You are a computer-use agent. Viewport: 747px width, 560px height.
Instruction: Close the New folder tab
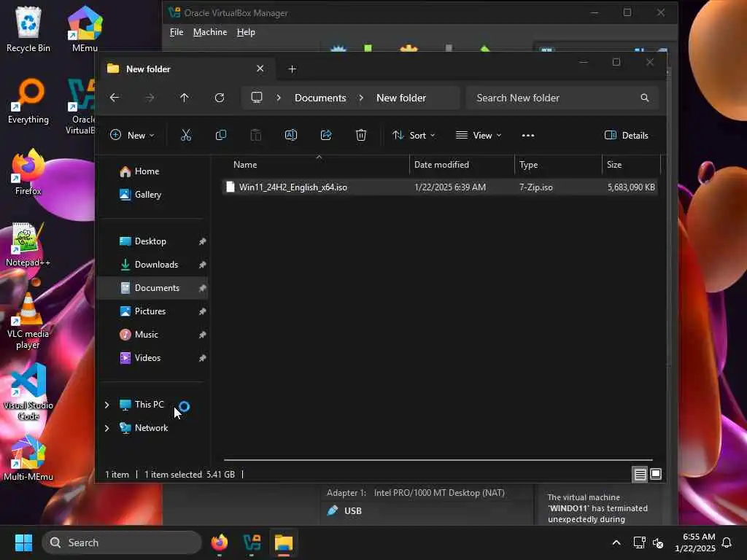coord(260,69)
